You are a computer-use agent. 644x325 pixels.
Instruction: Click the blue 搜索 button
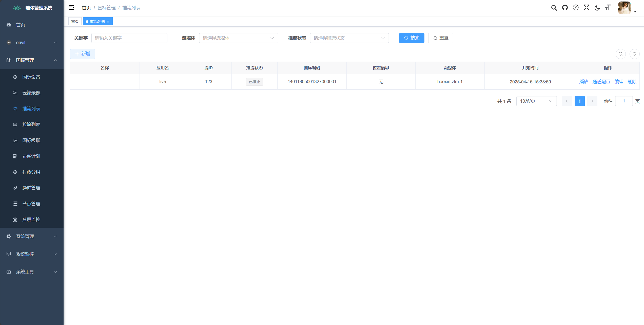click(x=412, y=38)
